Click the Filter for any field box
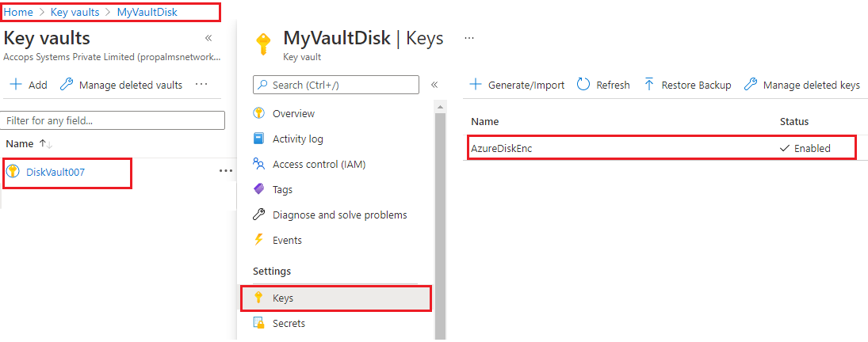Screen dimensions: 868x342 pyautogui.click(x=113, y=120)
